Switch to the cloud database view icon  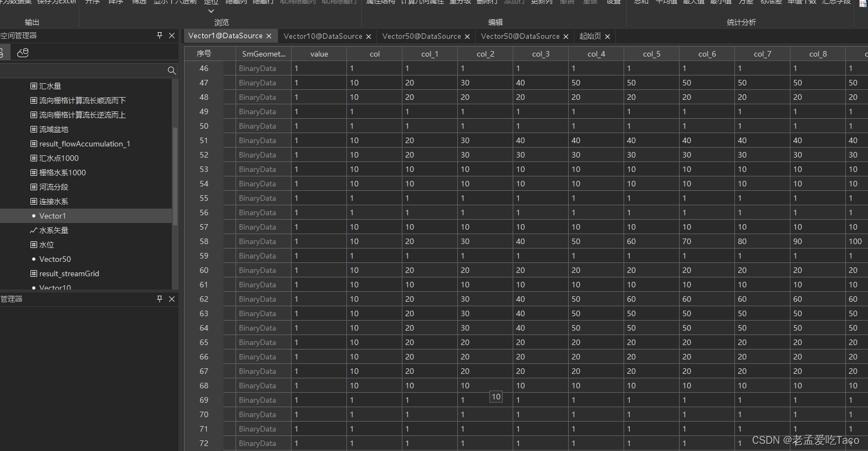(23, 53)
